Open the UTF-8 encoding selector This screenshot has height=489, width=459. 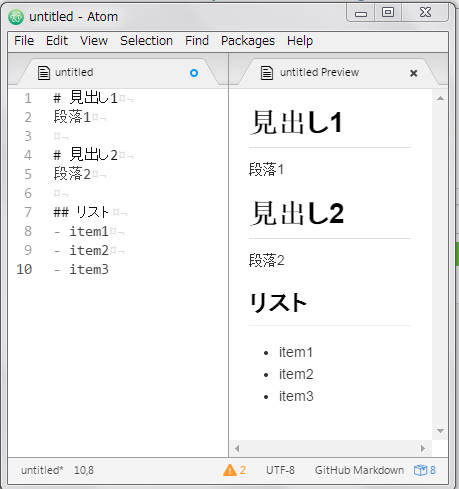tap(280, 470)
